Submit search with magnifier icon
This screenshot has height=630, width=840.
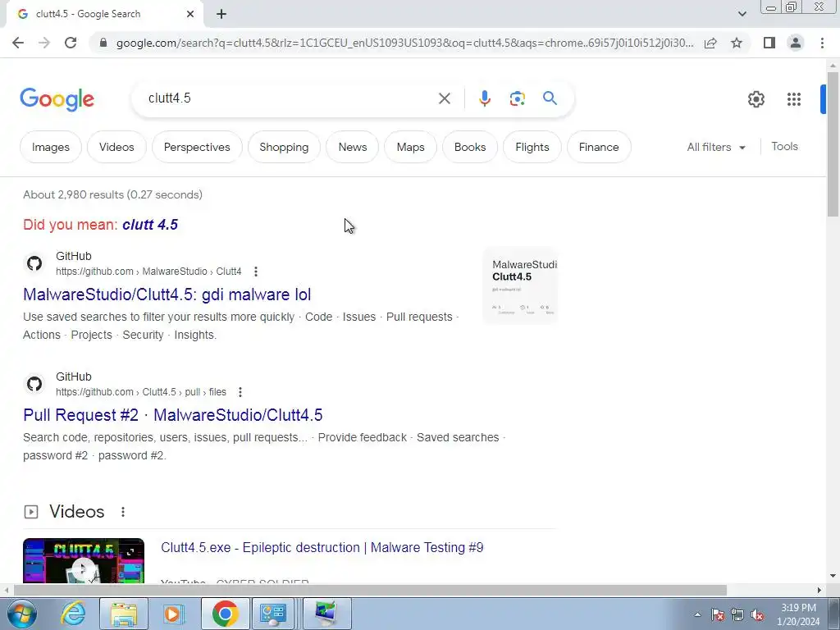pos(550,98)
